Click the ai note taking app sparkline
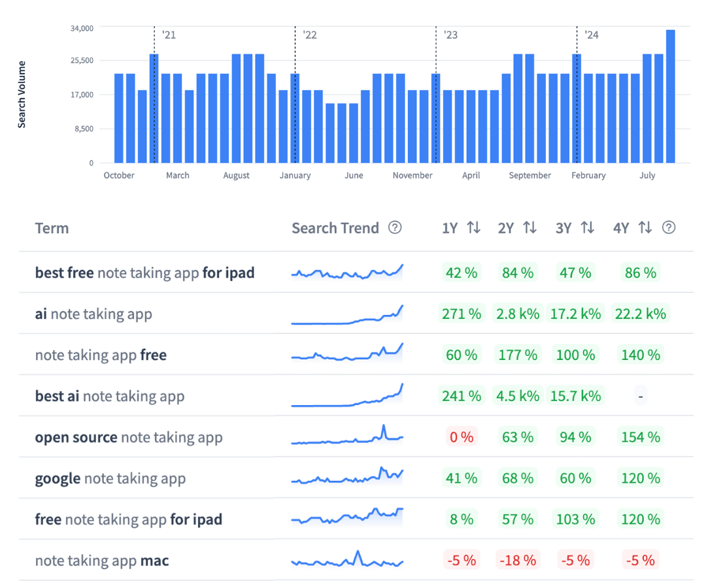The height and width of the screenshot is (588, 706). click(347, 315)
